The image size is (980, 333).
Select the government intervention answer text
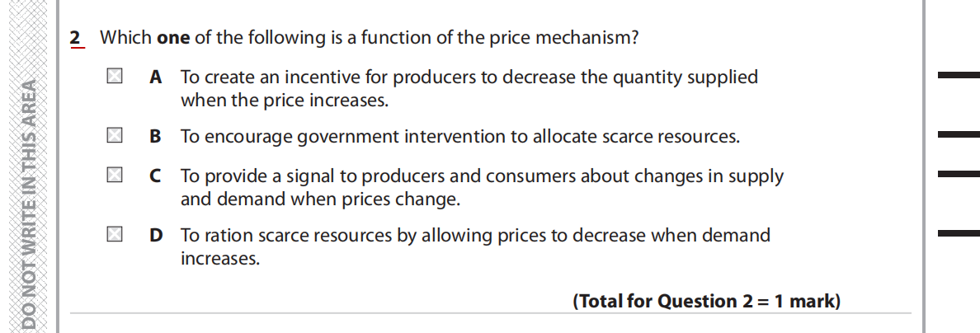click(x=459, y=137)
